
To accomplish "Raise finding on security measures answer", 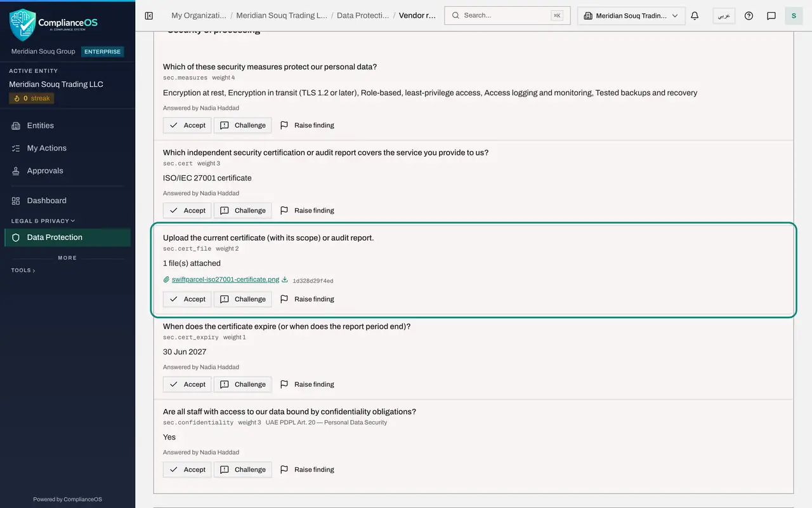I will (307, 125).
